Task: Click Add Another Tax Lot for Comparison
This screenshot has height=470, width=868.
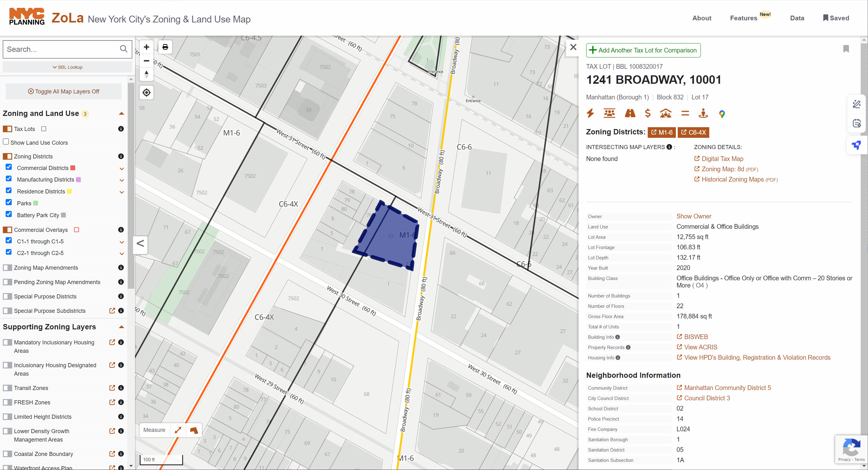Action: coord(643,50)
